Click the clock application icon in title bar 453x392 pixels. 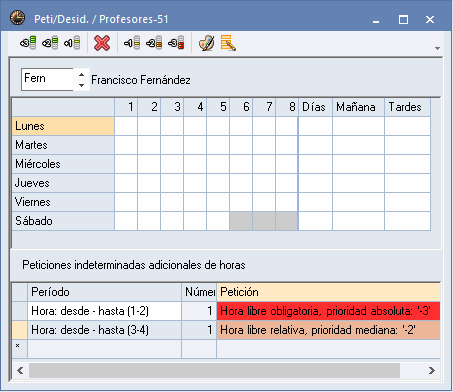17,18
